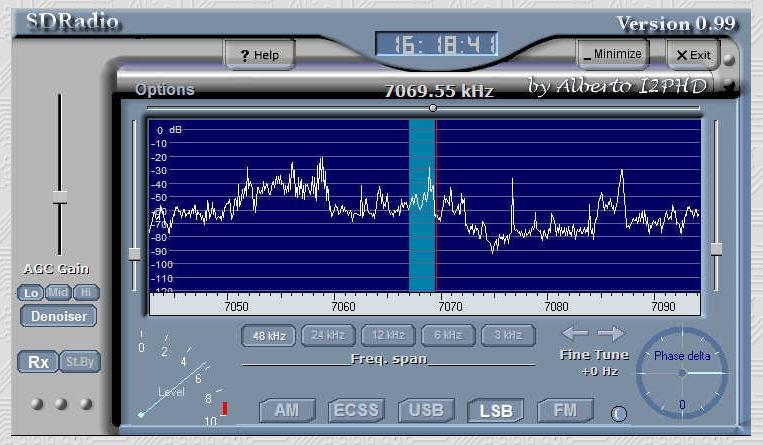Click the Phase delta dial
Viewport: 763px width, 445px height.
coord(682,373)
